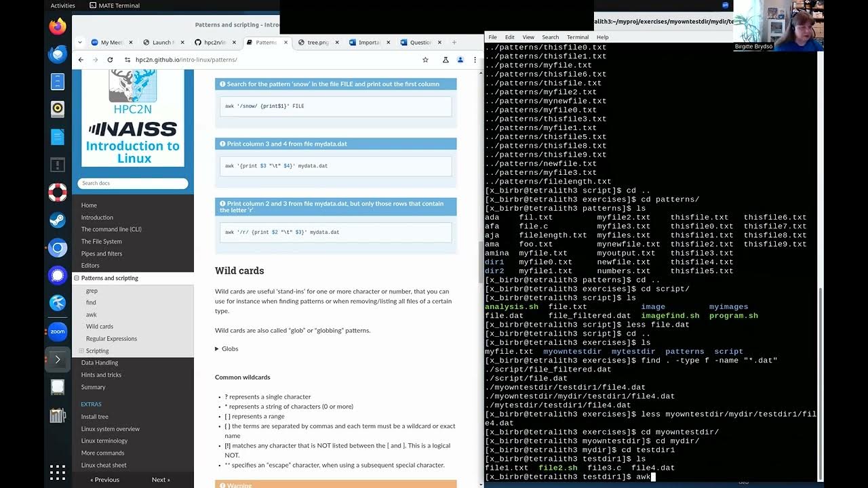868x488 pixels.
Task: Open the Data Handling page
Action: 100,363
